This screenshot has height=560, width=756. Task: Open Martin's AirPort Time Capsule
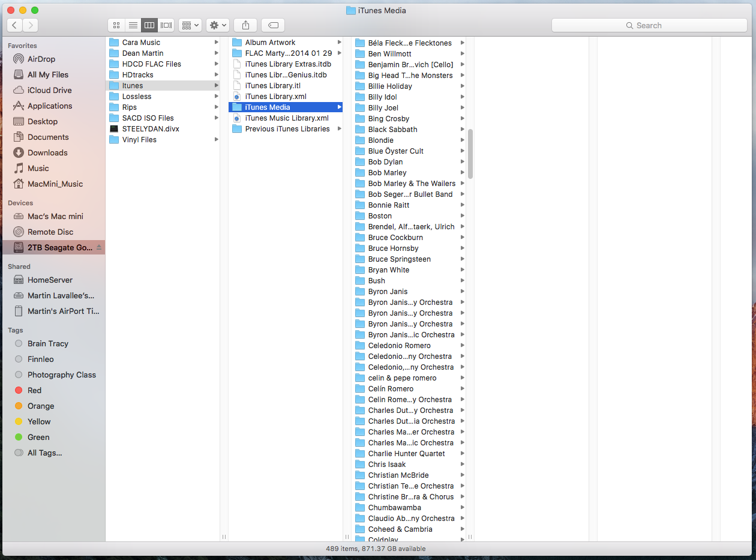(53, 311)
